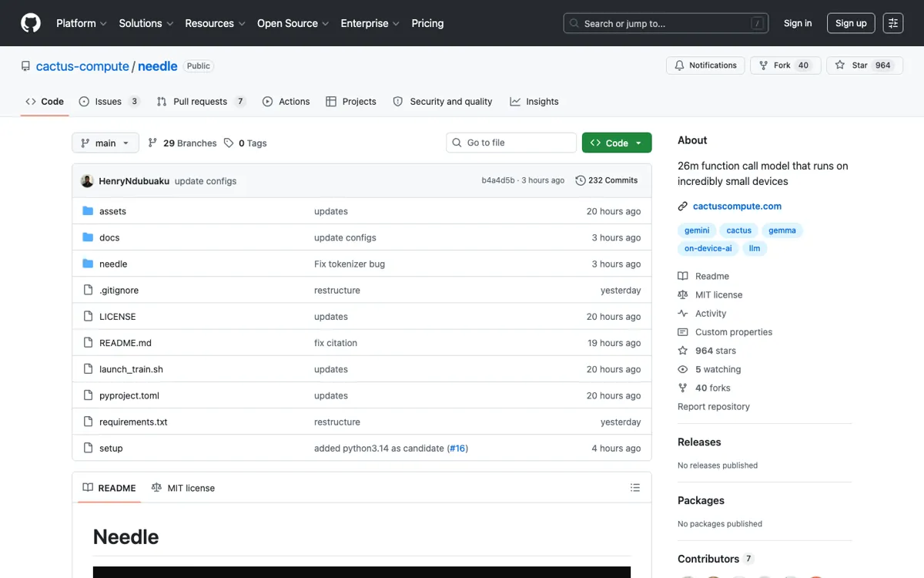
Task: Click the llm topic tag
Action: pyautogui.click(x=755, y=248)
